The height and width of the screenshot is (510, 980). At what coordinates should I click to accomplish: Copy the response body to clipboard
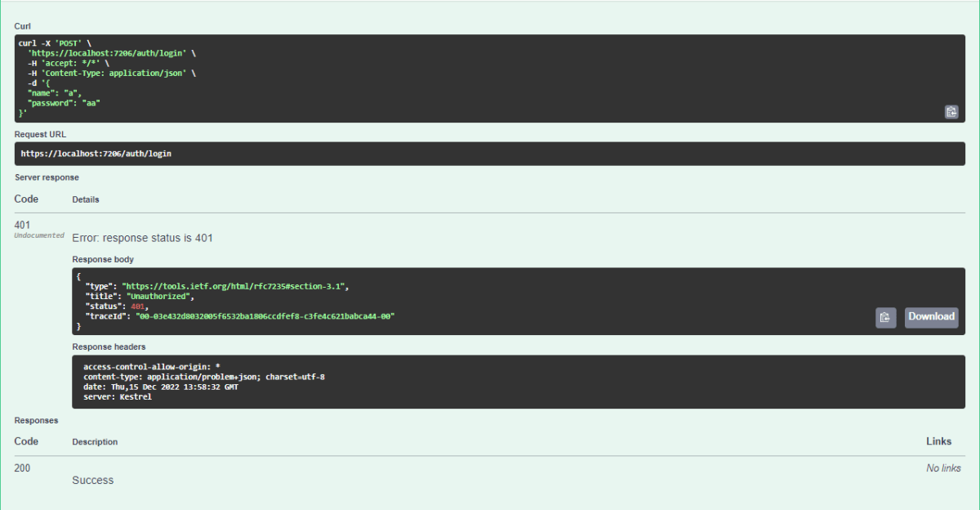pyautogui.click(x=886, y=318)
